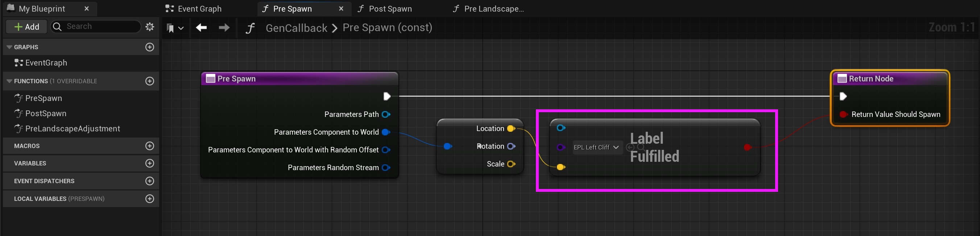Click the Rotation output pin

pos(512,146)
